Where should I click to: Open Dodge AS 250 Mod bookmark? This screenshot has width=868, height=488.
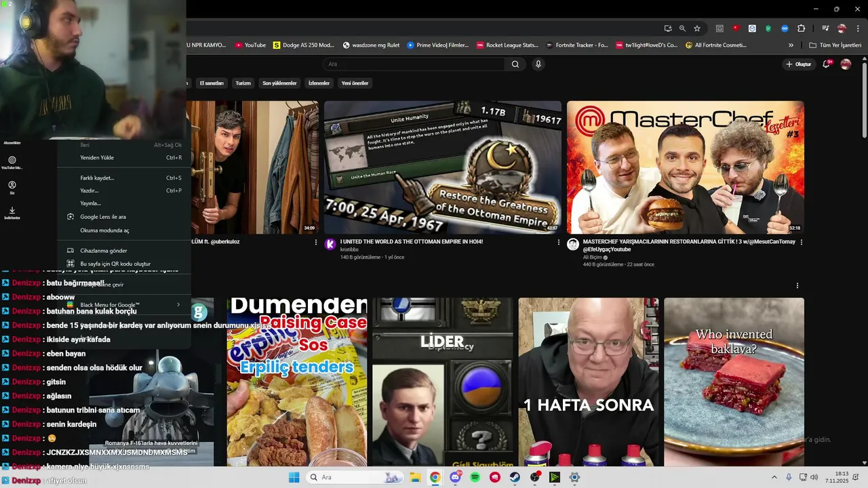point(304,45)
